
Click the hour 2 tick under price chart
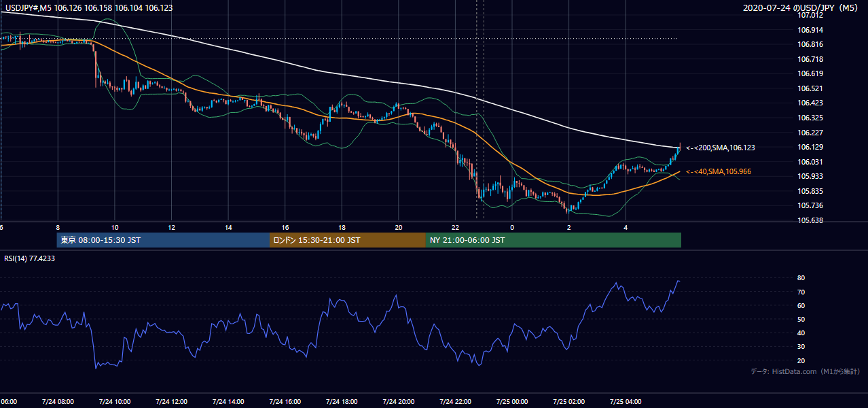[569, 227]
